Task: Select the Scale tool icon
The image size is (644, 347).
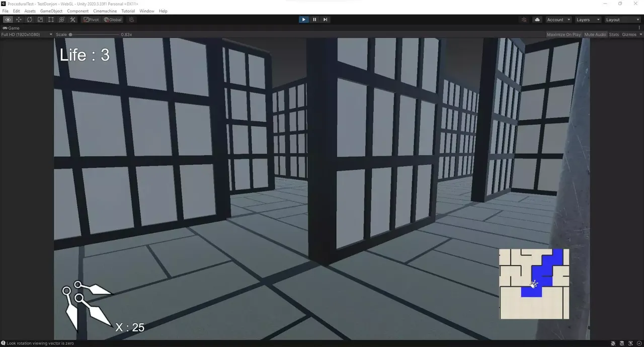Action: [x=40, y=20]
